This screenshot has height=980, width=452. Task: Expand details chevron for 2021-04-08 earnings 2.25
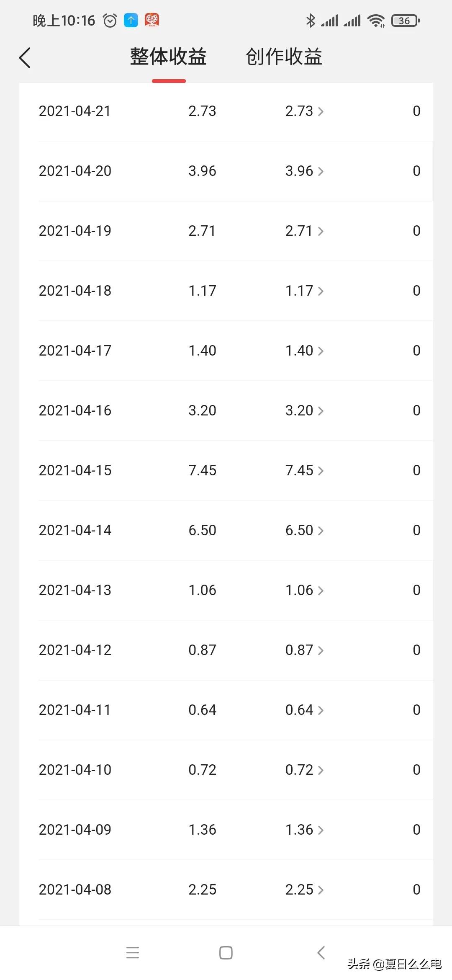(321, 890)
